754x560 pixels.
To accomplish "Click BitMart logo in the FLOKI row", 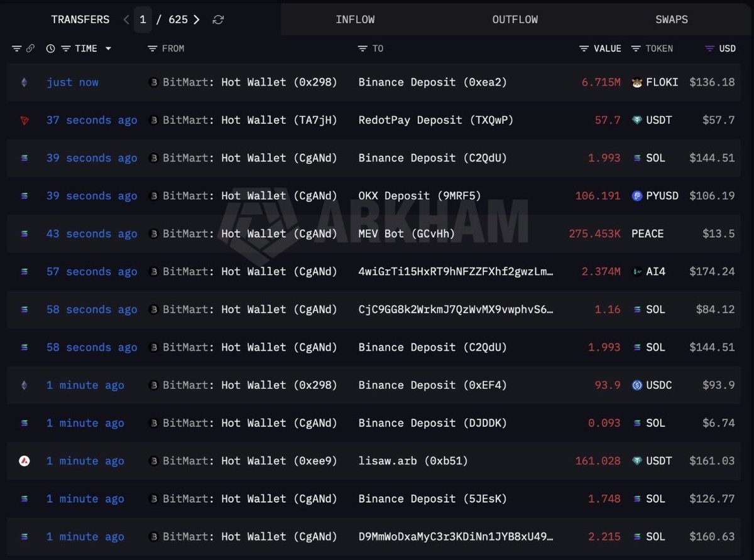I will click(153, 82).
